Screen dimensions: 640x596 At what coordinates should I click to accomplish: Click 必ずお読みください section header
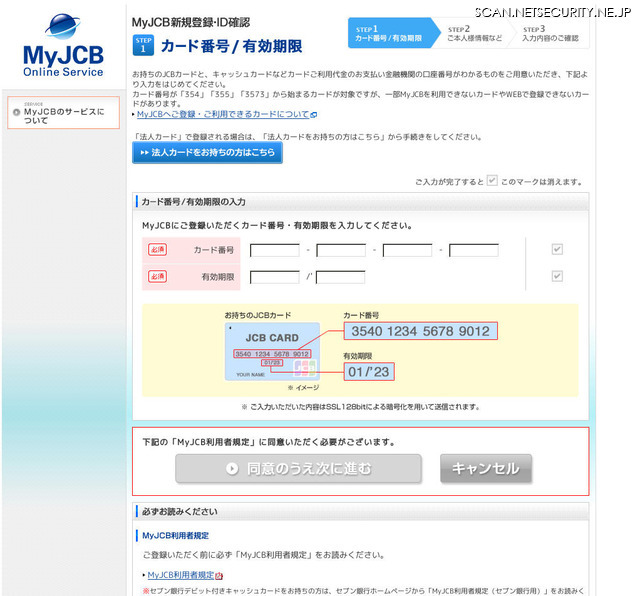click(x=362, y=512)
